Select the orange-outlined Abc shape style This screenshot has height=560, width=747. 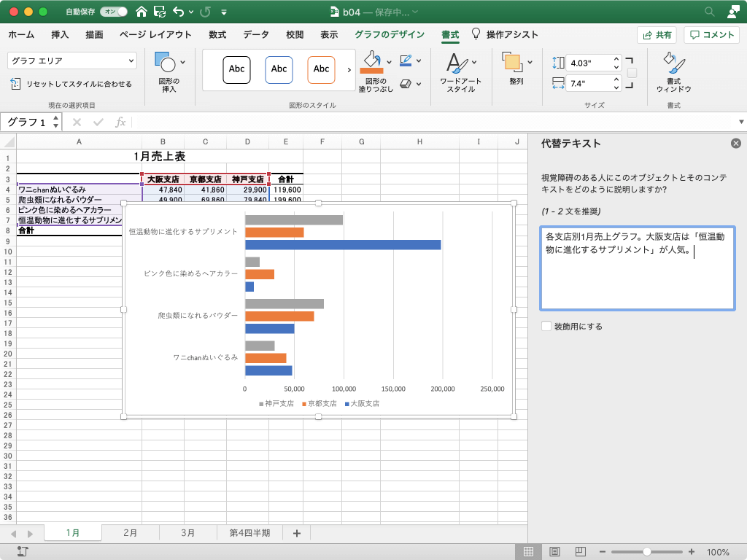[x=321, y=69]
